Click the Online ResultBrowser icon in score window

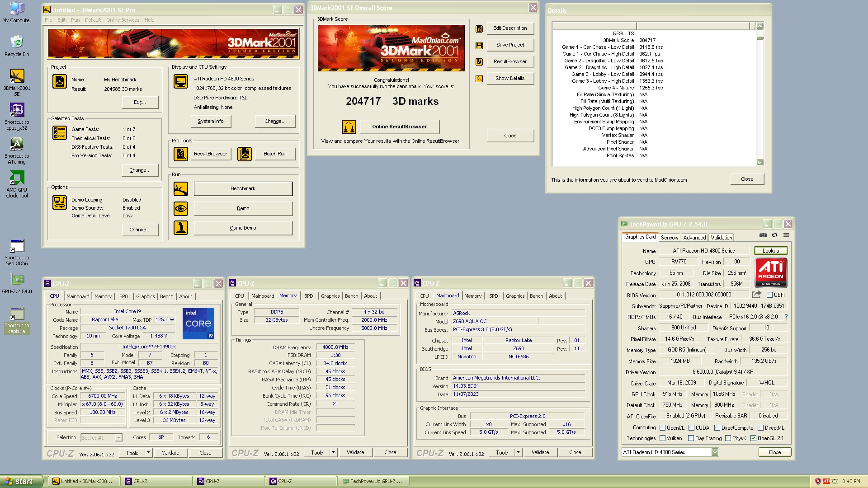pyautogui.click(x=349, y=127)
